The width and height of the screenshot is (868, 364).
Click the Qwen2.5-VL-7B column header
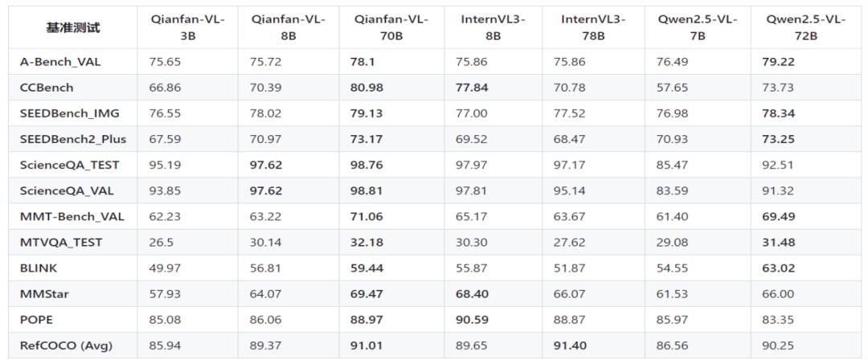(x=698, y=27)
